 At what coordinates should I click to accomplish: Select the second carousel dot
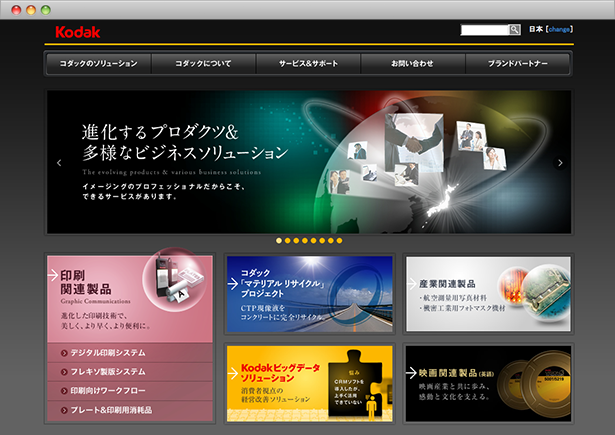click(x=287, y=240)
